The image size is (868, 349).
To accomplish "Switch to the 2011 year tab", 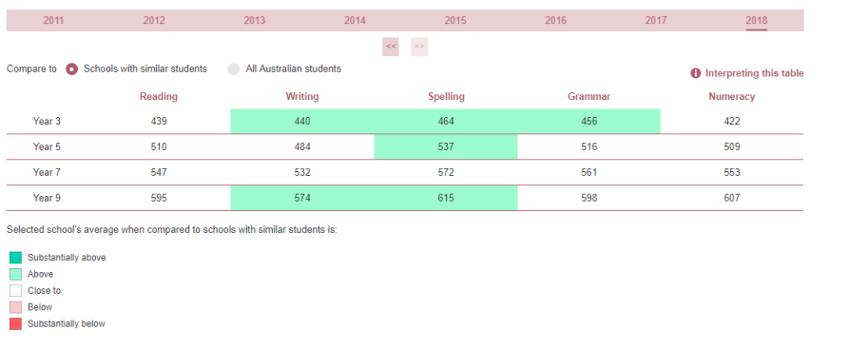I will pos(53,21).
